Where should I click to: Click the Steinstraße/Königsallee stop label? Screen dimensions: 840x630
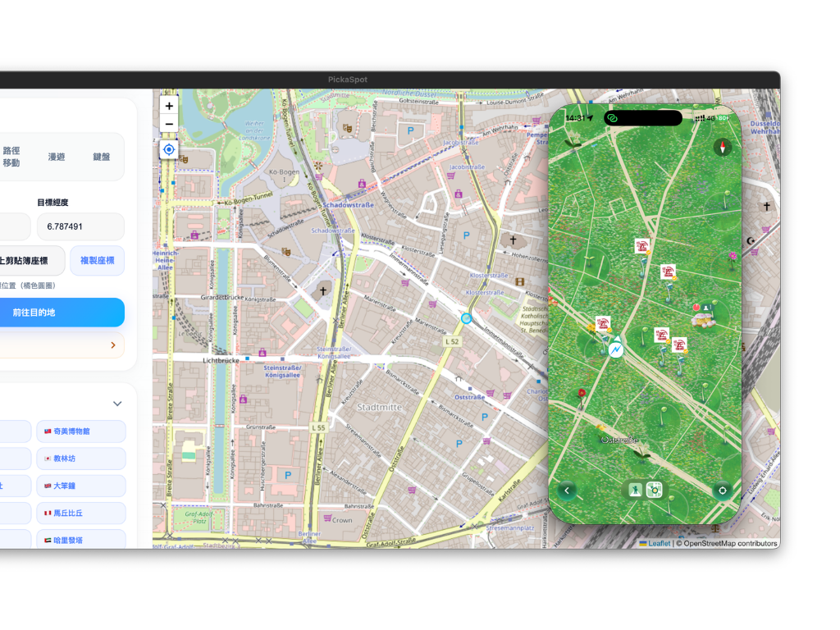pos(282,372)
